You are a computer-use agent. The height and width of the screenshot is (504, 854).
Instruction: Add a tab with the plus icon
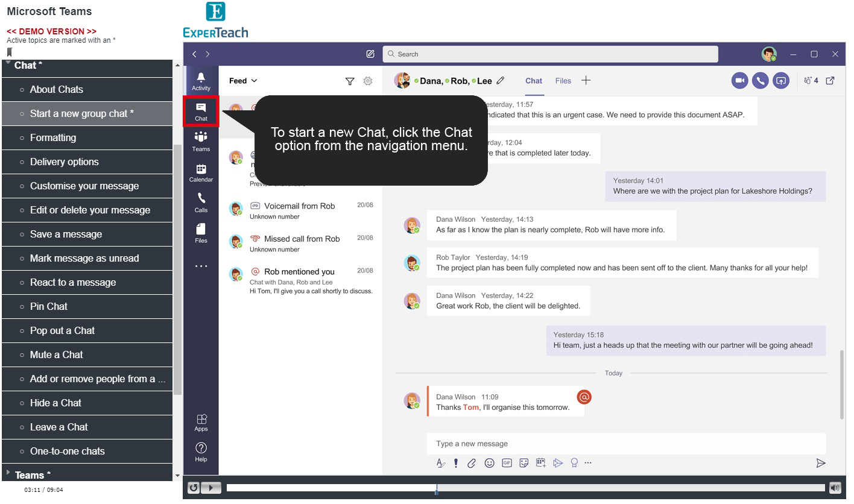click(x=586, y=81)
